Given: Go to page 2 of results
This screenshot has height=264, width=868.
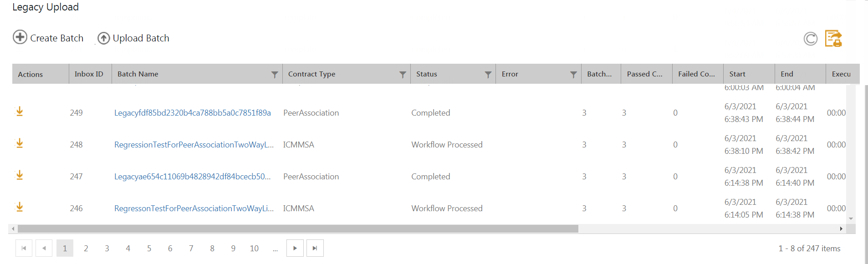Looking at the screenshot, I should coord(86,249).
